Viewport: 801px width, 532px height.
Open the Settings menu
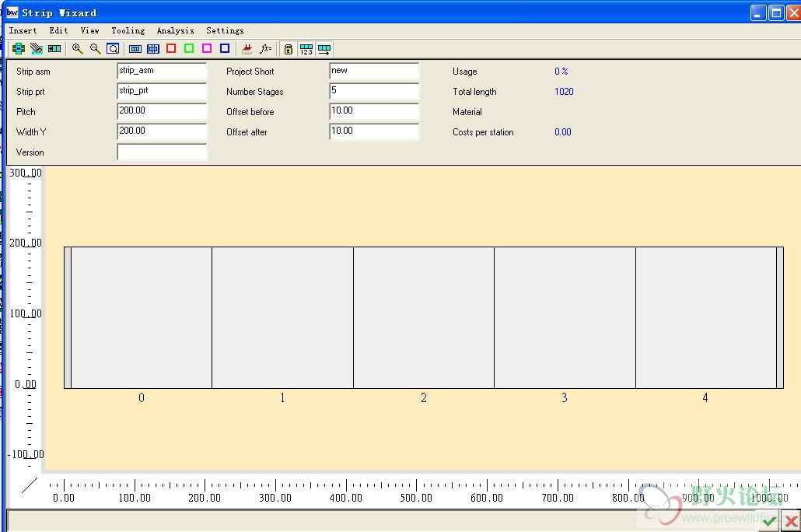(x=225, y=30)
